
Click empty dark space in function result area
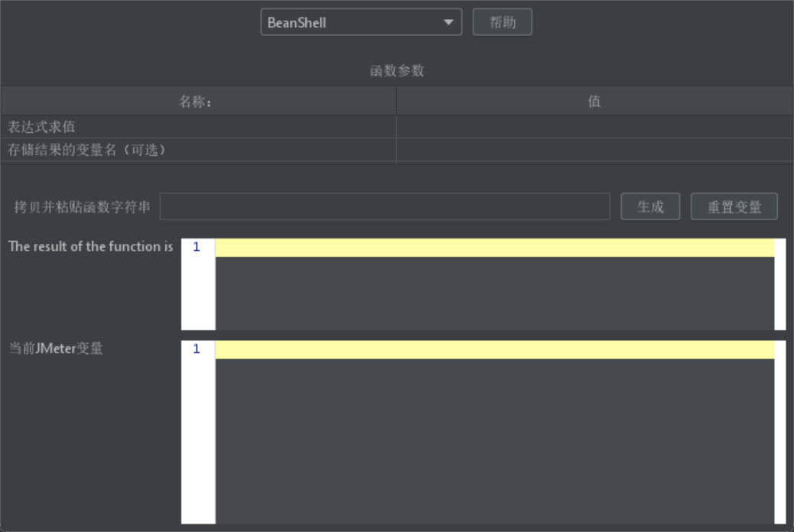(x=494, y=294)
